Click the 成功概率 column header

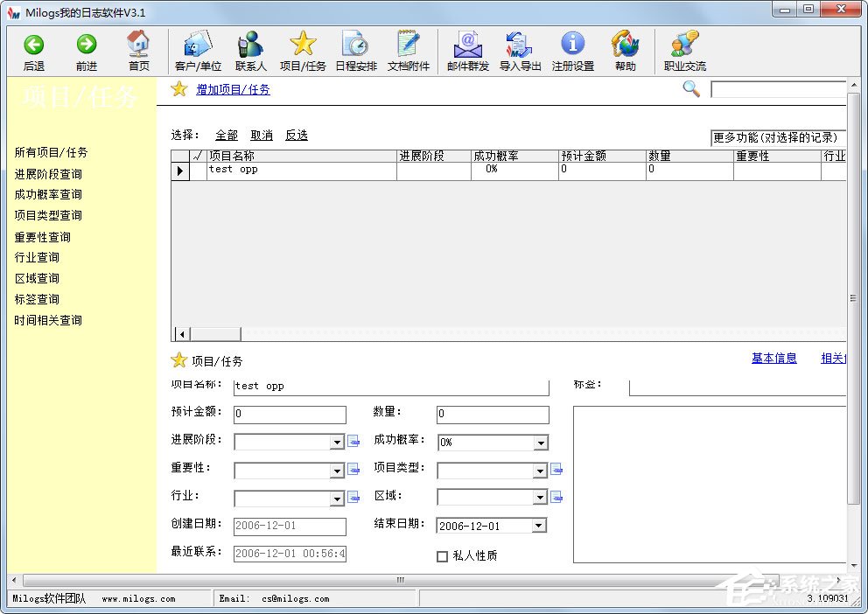click(x=514, y=156)
